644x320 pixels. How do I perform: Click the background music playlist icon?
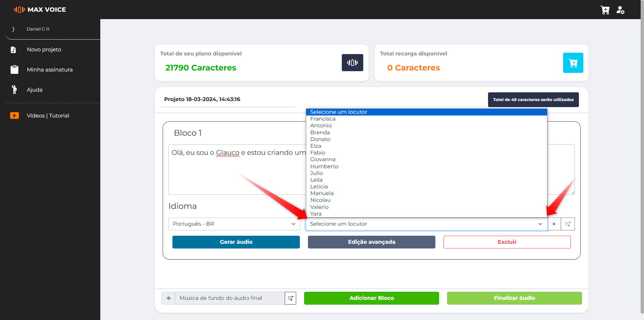tap(290, 298)
